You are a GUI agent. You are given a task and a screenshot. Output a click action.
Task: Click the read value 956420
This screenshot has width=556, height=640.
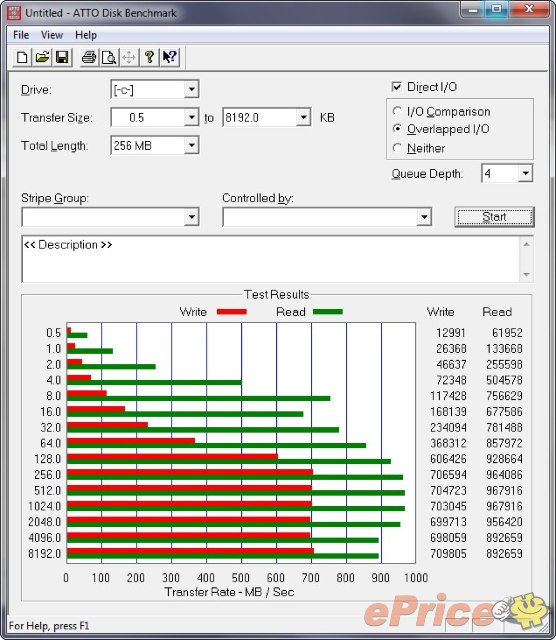(x=504, y=522)
